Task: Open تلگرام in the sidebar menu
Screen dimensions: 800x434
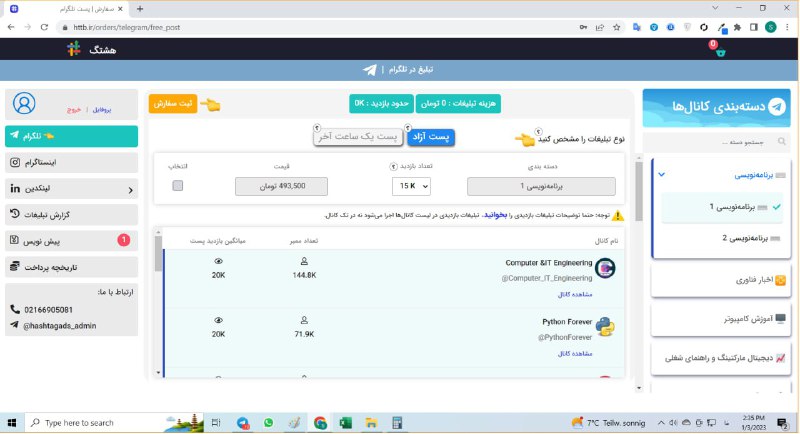Action: [x=71, y=136]
